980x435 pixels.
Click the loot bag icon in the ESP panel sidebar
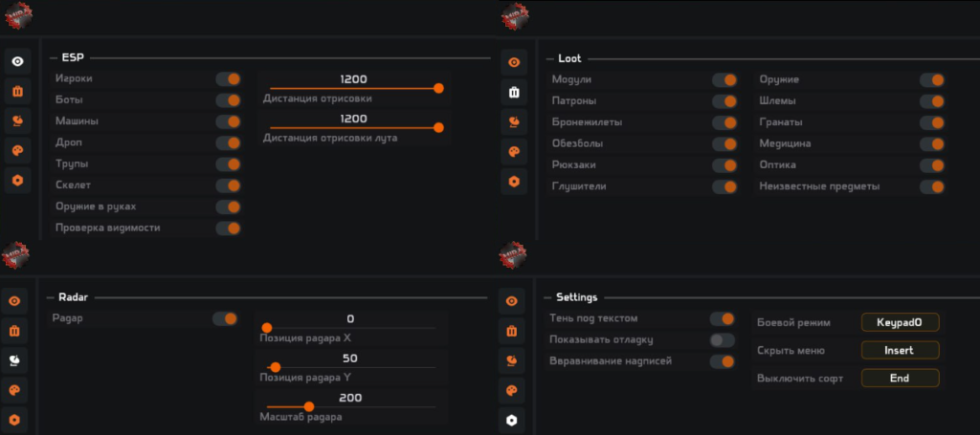(18, 92)
